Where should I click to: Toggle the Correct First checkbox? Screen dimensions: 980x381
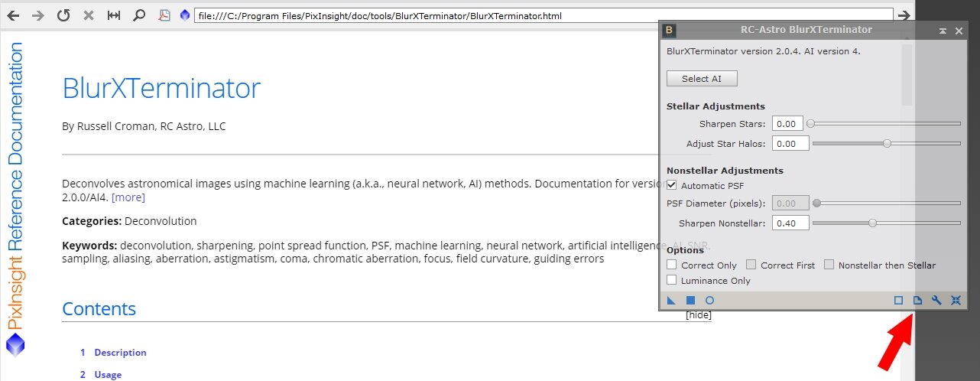751,265
